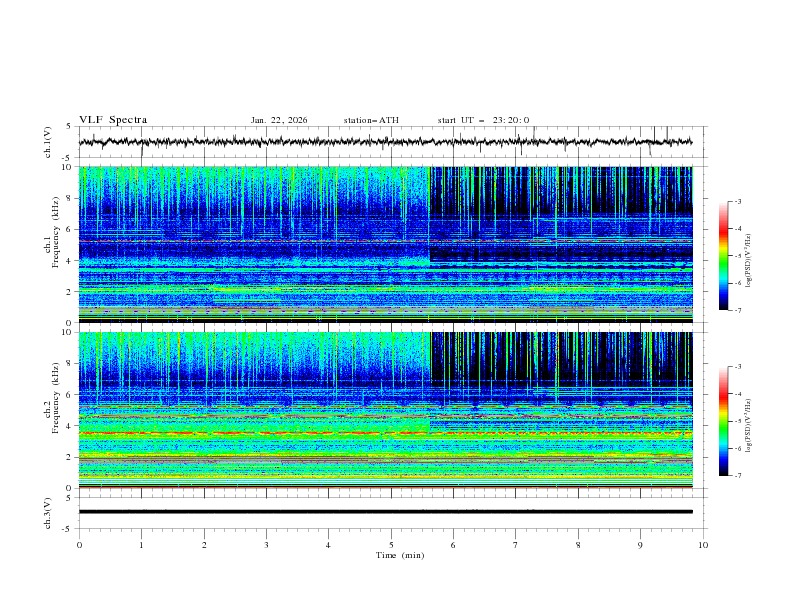This screenshot has height=612, width=792.
Task: Click time axis tick label "8"
Action: point(578,545)
